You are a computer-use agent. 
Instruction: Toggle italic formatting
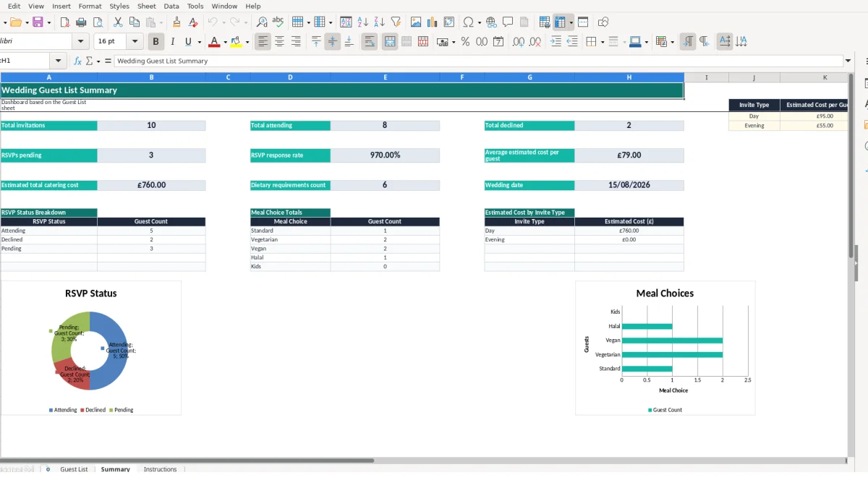point(172,42)
